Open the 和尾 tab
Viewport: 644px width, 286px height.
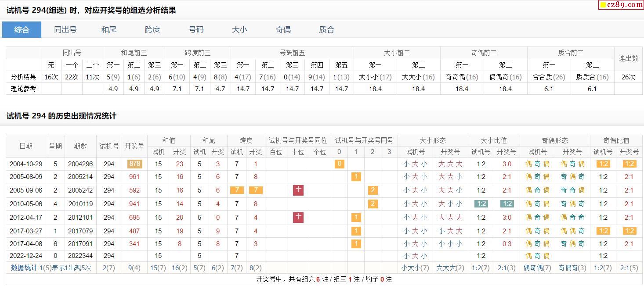click(x=109, y=29)
